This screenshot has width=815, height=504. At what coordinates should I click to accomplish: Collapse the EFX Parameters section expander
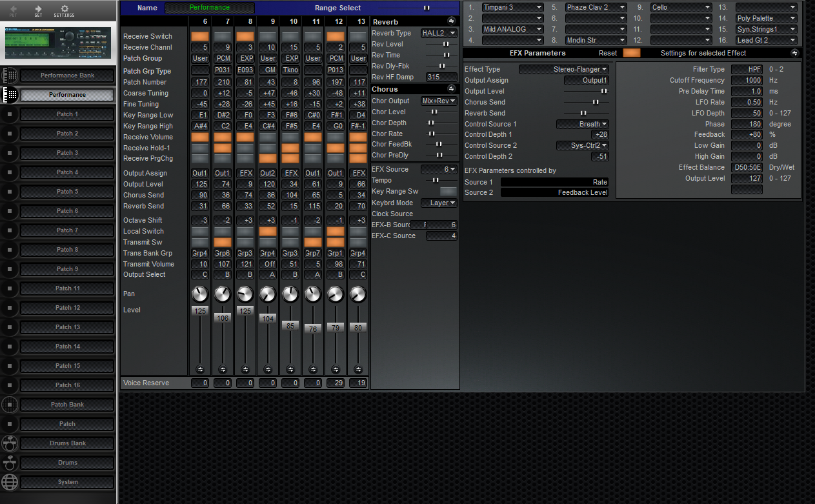coord(794,53)
